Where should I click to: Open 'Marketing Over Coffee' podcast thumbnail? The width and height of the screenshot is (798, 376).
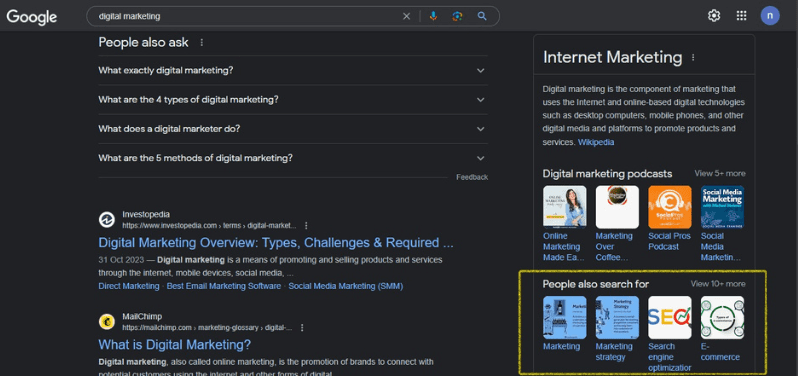click(617, 207)
